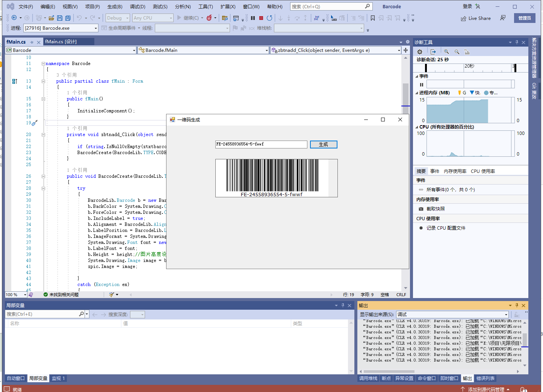The height and width of the screenshot is (392, 543).
Task: Click the Visual Studio search box (Ctrl+Q)
Action: (331, 6)
